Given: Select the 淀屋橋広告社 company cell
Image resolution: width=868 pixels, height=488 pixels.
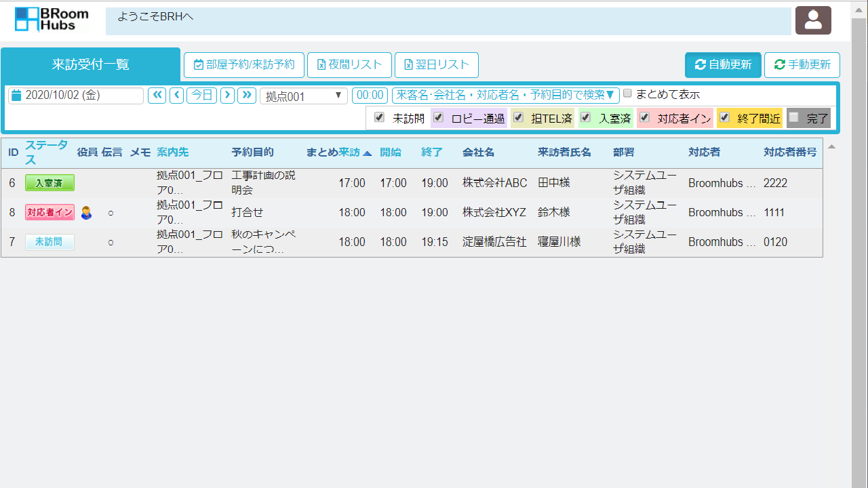Looking at the screenshot, I should pyautogui.click(x=494, y=242).
